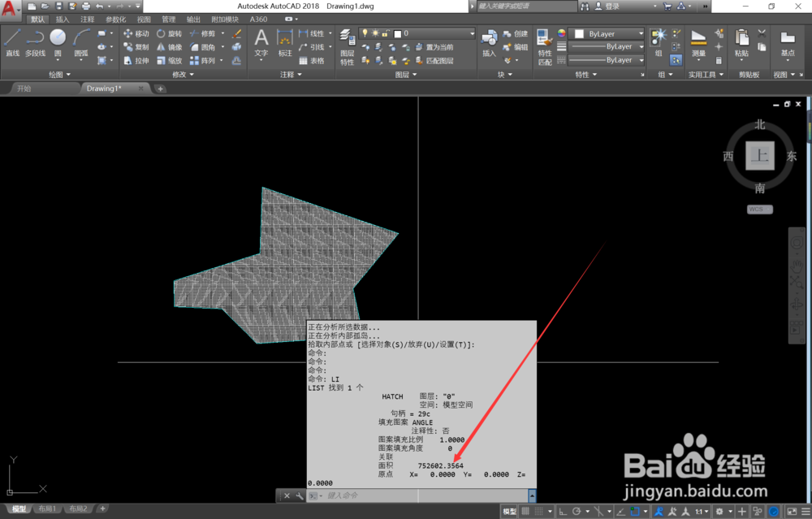Screen dimensions: 812x519
Task: Click Match Properties (特性匹配) icon
Action: (544, 47)
